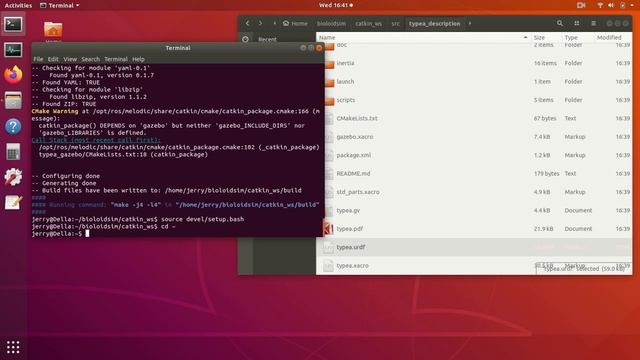
Task: Open the clock calendar showing Wed 16:41
Action: tap(336, 5)
